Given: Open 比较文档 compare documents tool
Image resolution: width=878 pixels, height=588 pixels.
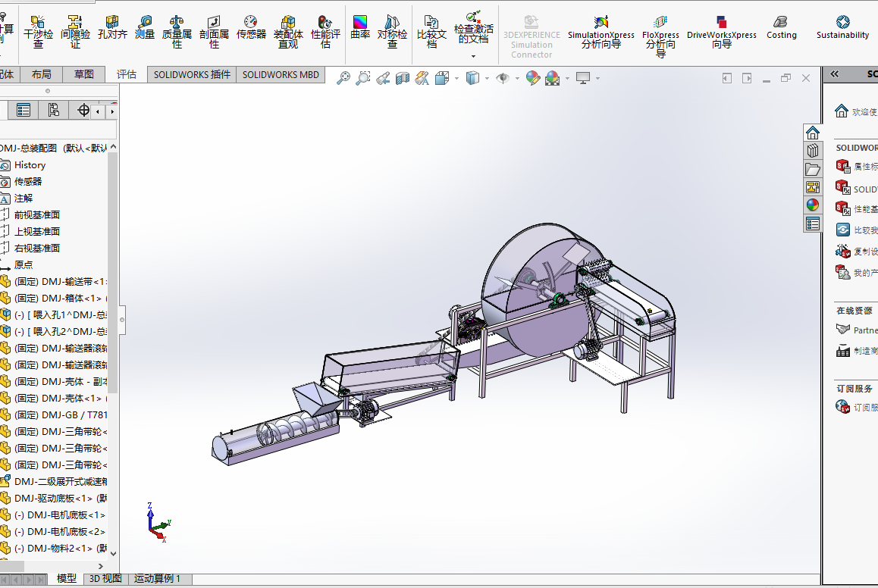Looking at the screenshot, I should [x=431, y=32].
